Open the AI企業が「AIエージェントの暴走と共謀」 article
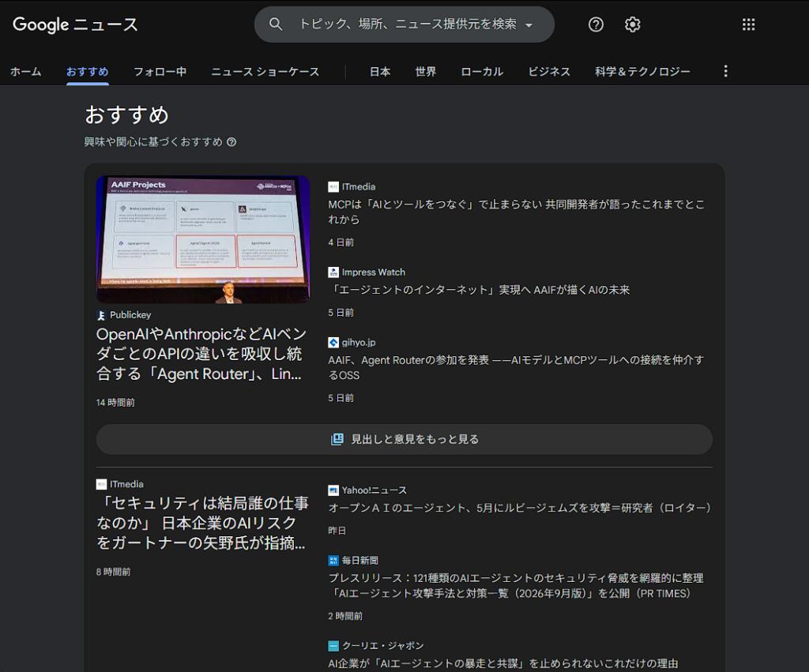The width and height of the screenshot is (809, 672). pos(503,663)
